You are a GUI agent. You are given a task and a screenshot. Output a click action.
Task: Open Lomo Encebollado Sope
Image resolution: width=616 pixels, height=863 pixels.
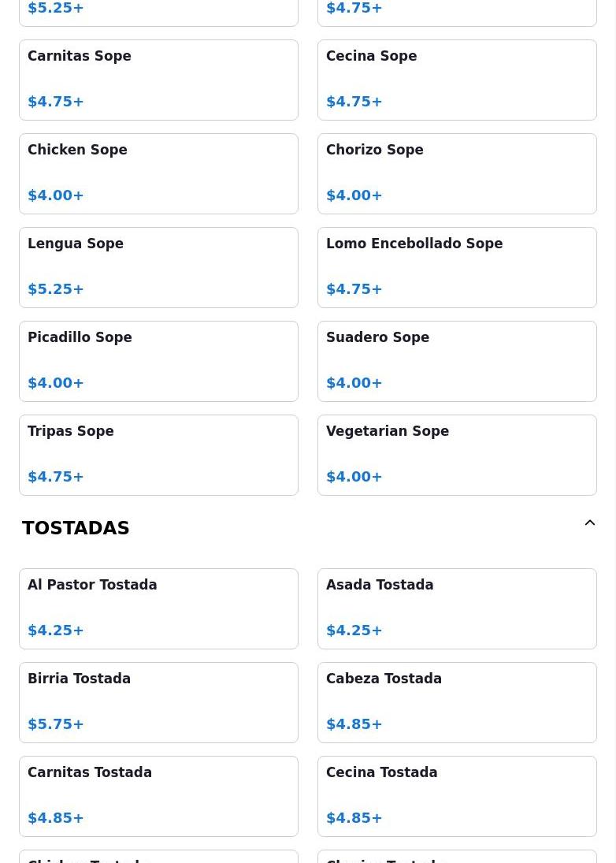[x=457, y=267]
